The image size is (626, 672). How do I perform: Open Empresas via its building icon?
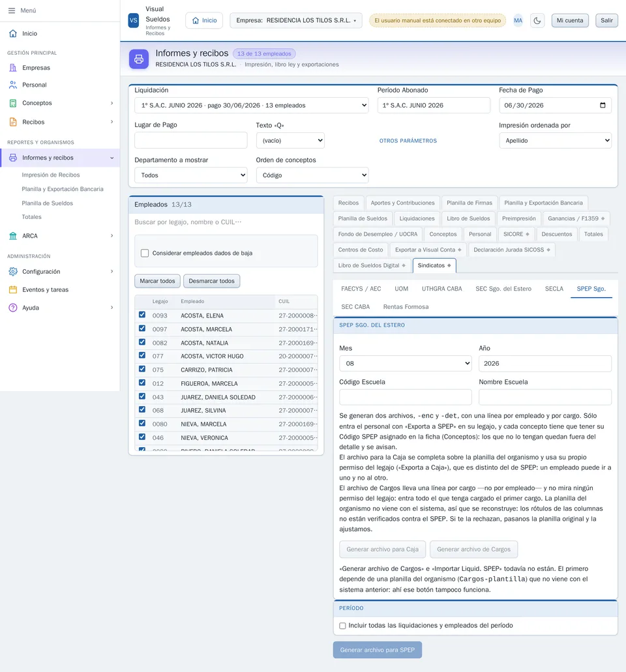13,68
